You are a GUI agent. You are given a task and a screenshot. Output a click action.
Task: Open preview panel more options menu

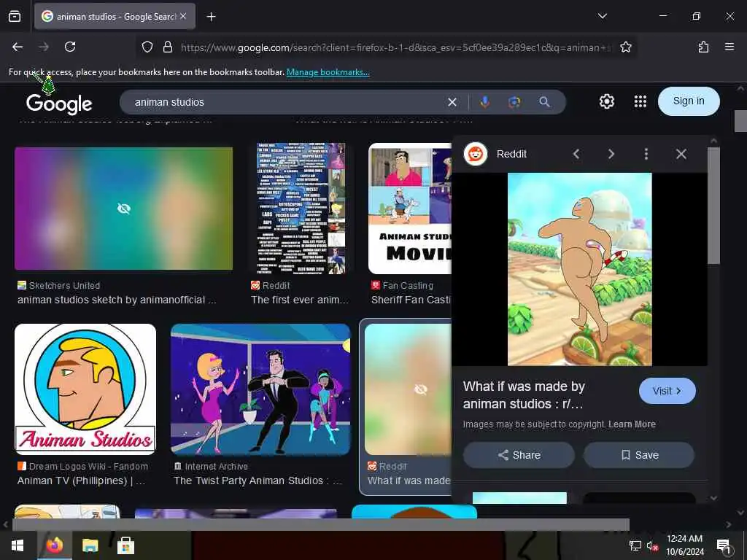pyautogui.click(x=646, y=154)
